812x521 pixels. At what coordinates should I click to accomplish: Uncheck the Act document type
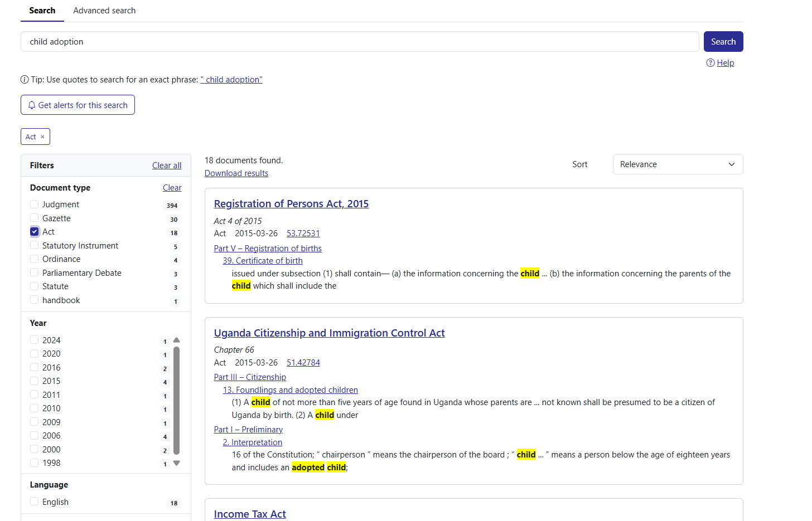tap(35, 232)
